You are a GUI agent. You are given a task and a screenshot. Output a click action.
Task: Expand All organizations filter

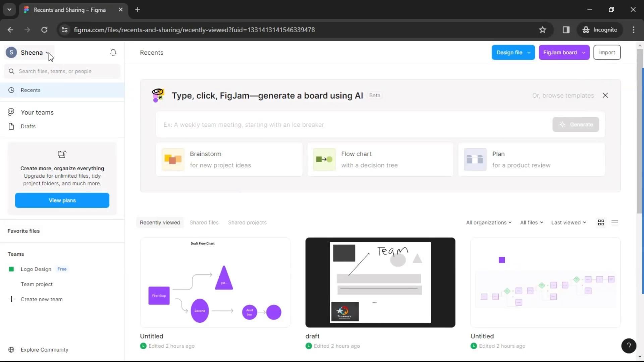point(489,223)
